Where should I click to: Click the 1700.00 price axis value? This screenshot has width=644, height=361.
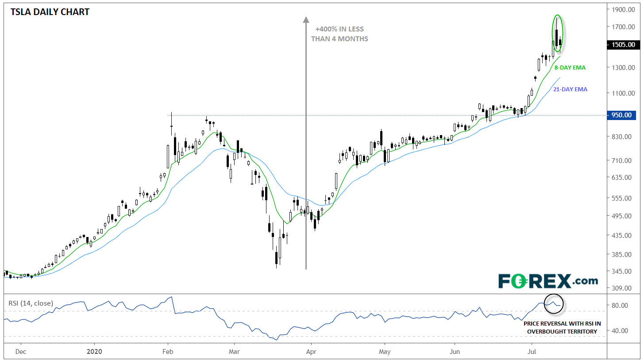pyautogui.click(x=624, y=27)
